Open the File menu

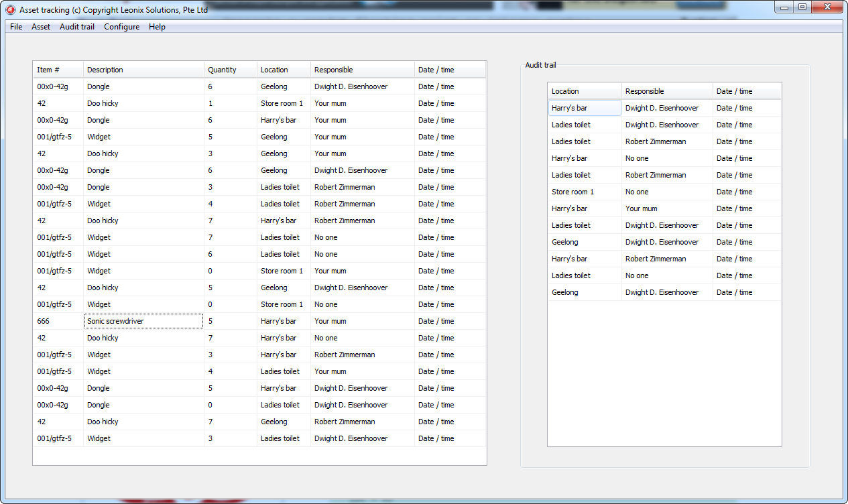click(x=16, y=27)
